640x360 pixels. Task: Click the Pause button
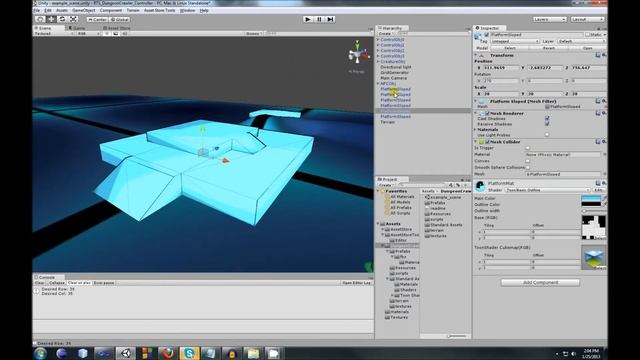pos(319,19)
